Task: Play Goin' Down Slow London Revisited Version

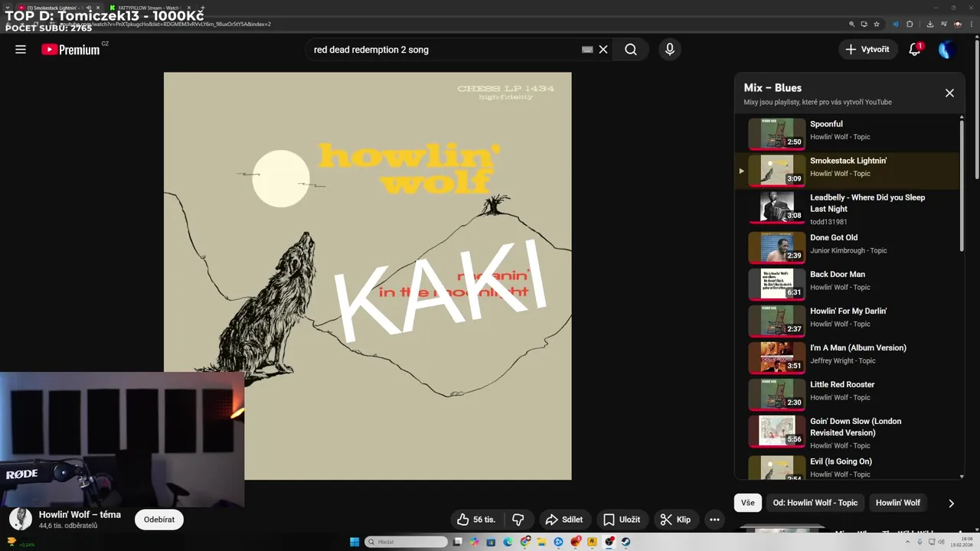Action: coord(846,432)
